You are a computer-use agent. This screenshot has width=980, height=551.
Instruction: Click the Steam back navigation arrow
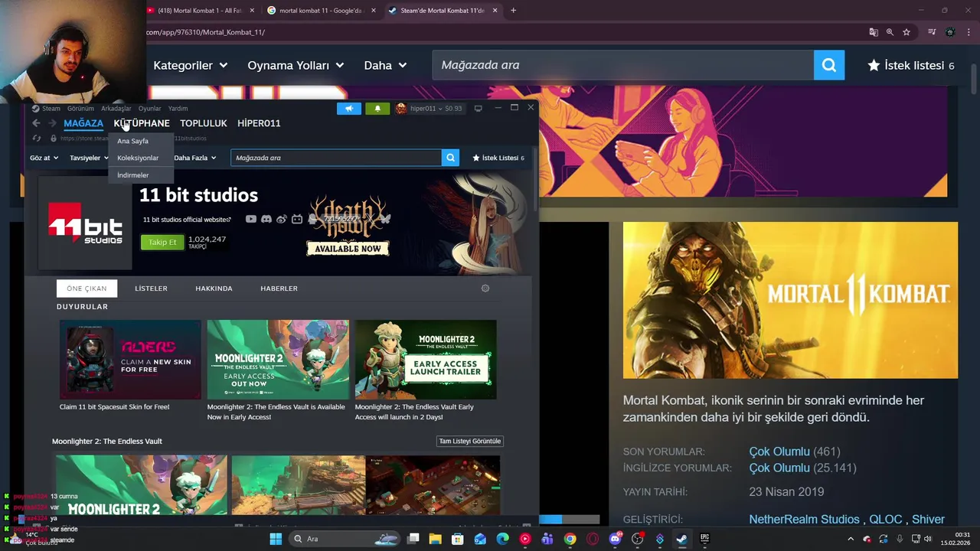(x=36, y=123)
